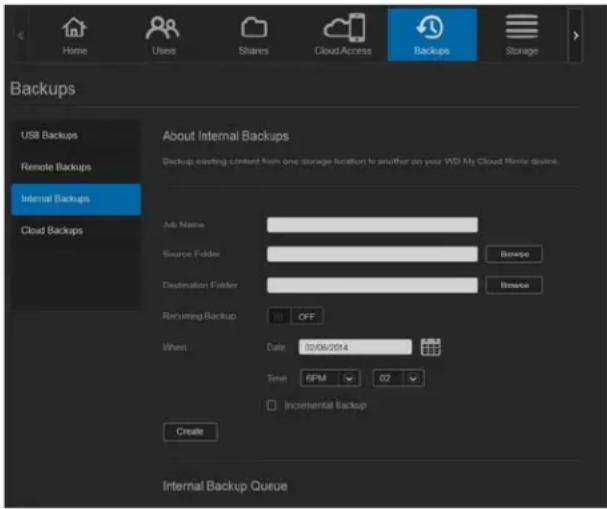Select Remote Backups in sidebar
Image resolution: width=607 pixels, height=509 pixels.
point(76,167)
